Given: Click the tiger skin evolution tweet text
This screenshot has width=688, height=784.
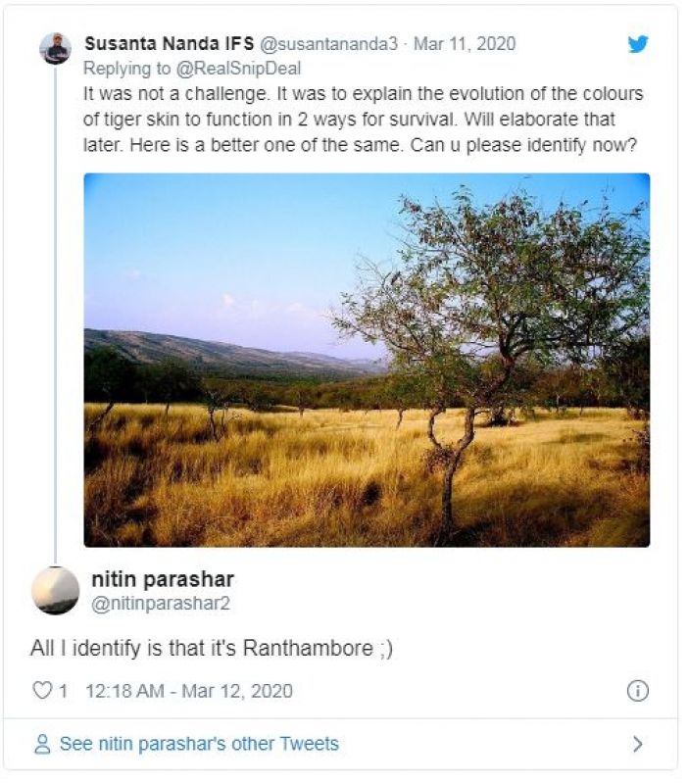Looking at the screenshot, I should coord(363,118).
